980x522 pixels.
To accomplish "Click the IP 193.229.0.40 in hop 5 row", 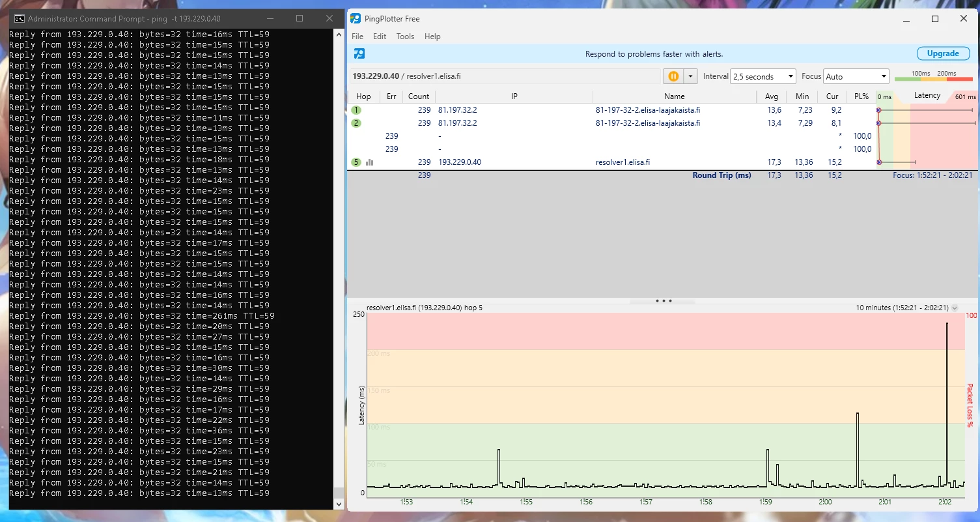I will [x=460, y=162].
